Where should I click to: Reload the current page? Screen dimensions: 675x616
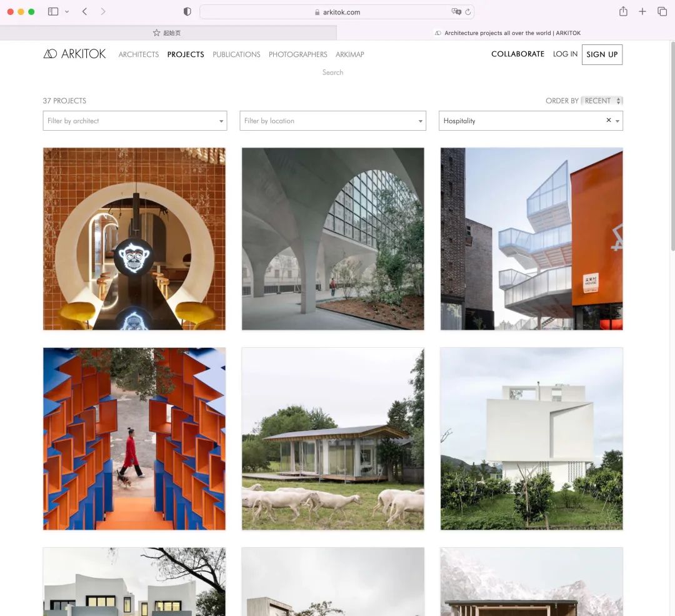pyautogui.click(x=468, y=12)
